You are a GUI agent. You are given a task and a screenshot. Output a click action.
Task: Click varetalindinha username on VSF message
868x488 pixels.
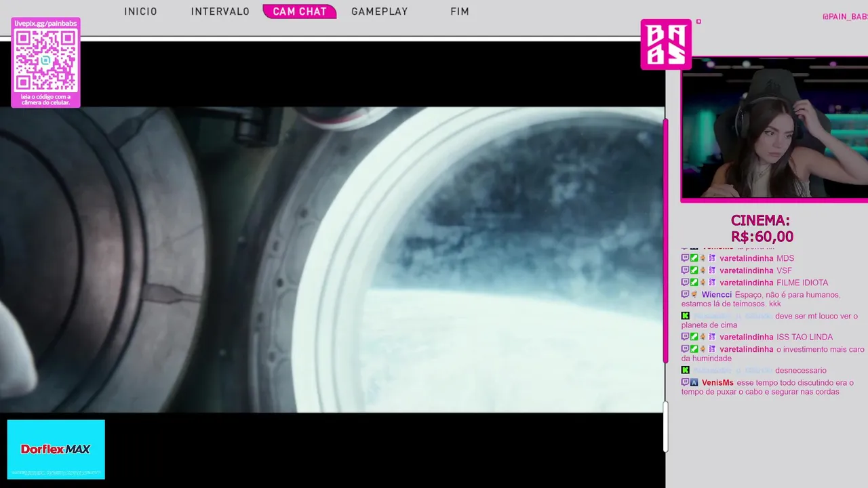click(747, 270)
